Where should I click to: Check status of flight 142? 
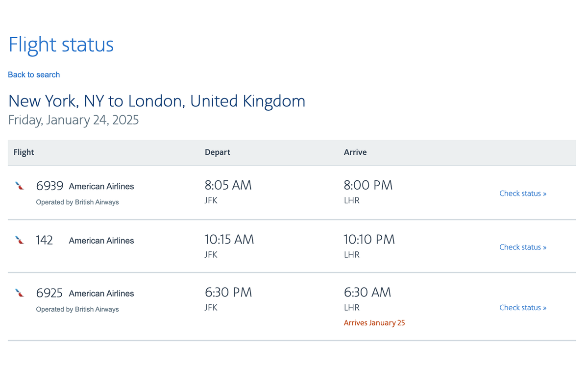(523, 247)
